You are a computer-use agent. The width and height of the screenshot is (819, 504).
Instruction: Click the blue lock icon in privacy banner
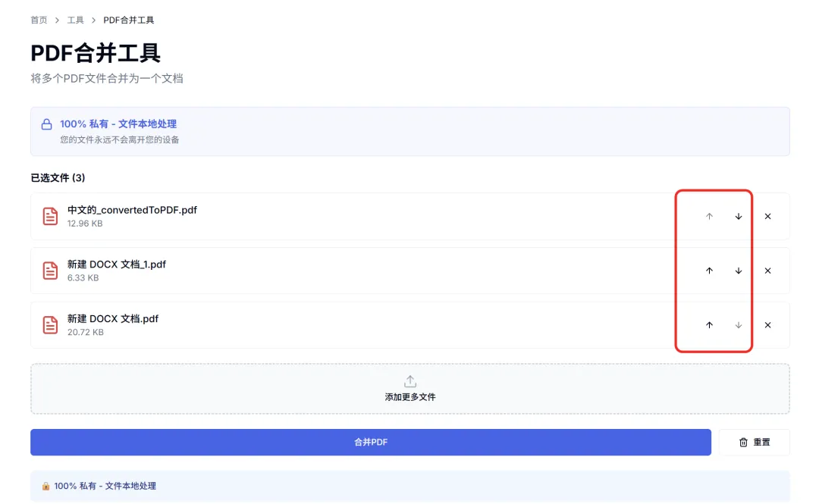coord(46,124)
